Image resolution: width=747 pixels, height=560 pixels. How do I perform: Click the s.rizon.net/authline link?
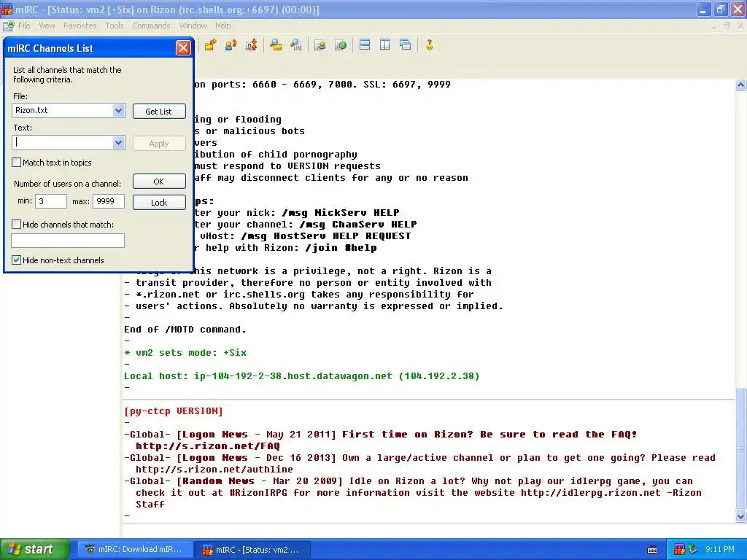click(214, 470)
